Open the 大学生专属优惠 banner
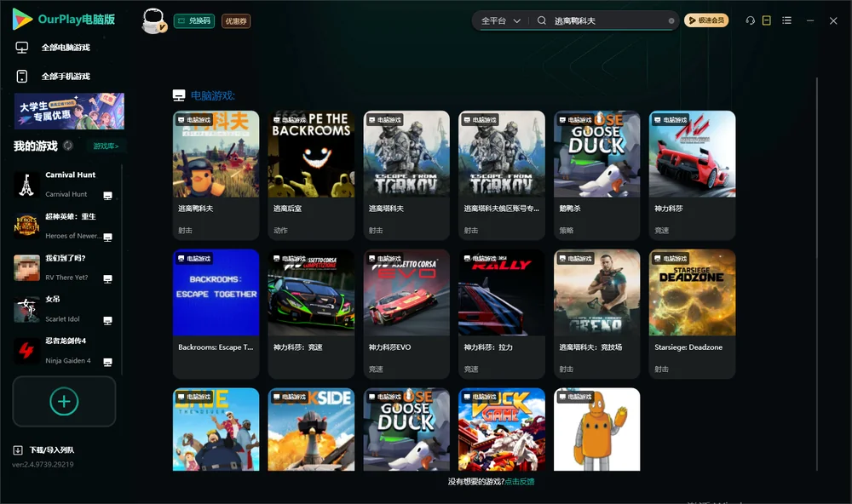Image resolution: width=852 pixels, height=504 pixels. (x=70, y=112)
